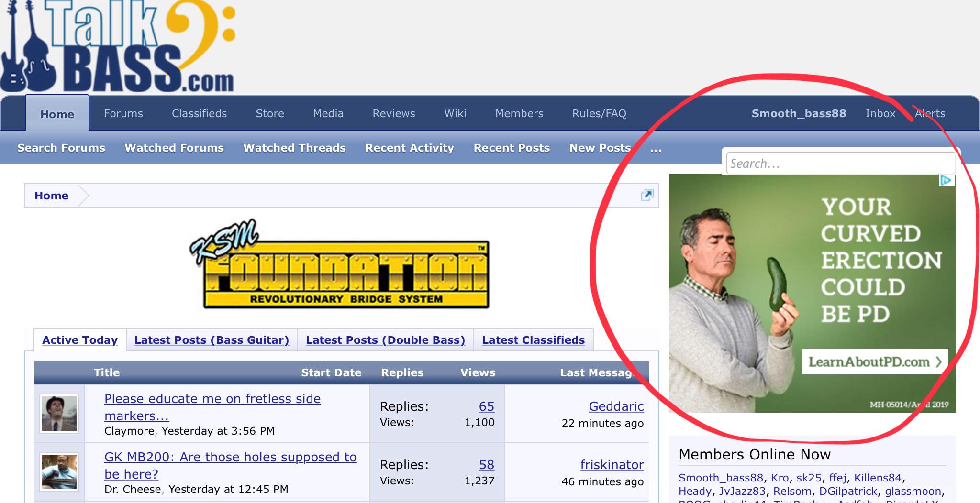View Recent Activity
Image resolution: width=980 pixels, height=503 pixels.
pyautogui.click(x=410, y=148)
